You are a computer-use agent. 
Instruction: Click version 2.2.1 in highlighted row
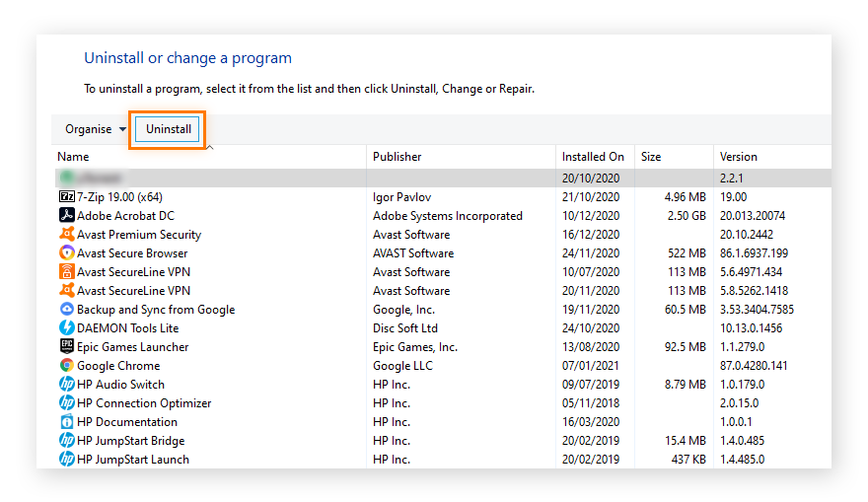click(x=731, y=179)
